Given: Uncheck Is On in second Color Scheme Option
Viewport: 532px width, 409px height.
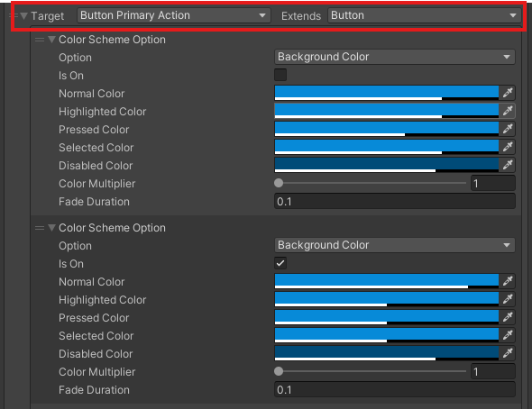Looking at the screenshot, I should click(x=280, y=263).
